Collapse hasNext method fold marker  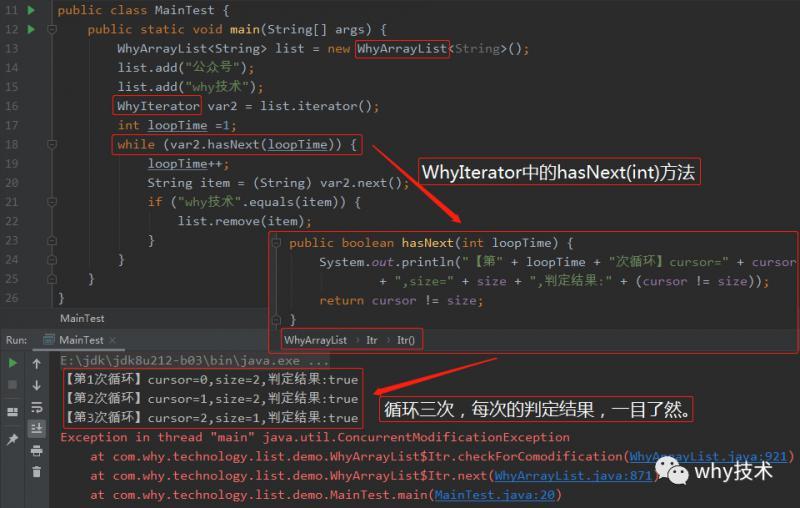(x=277, y=243)
